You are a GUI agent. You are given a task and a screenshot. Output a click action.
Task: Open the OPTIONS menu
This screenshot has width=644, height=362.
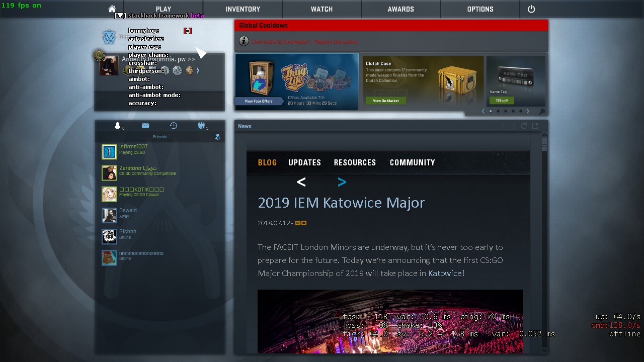(x=480, y=9)
